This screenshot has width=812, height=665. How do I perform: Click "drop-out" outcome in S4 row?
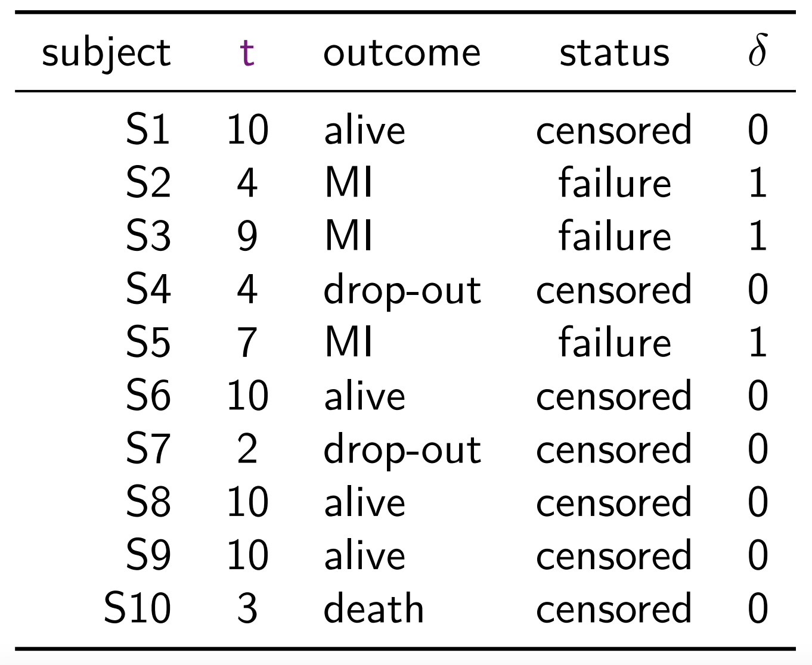click(402, 290)
